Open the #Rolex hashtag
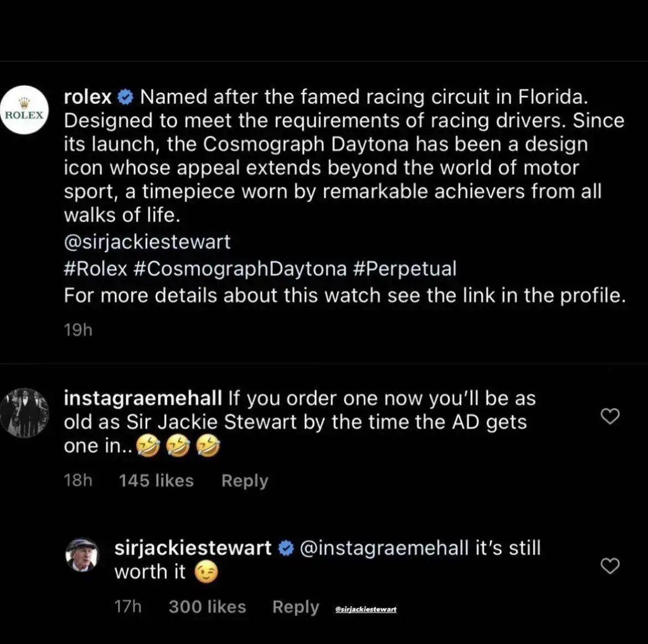The width and height of the screenshot is (648, 644). coord(95,269)
